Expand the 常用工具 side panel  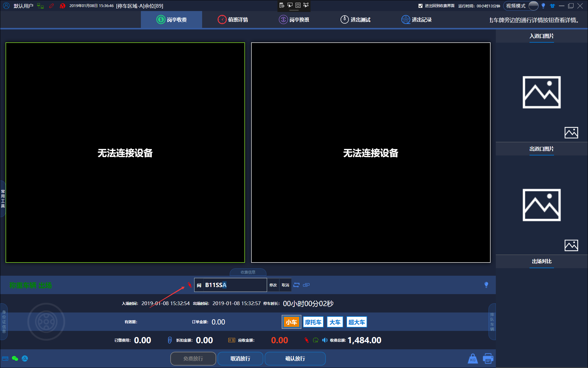[3, 199]
